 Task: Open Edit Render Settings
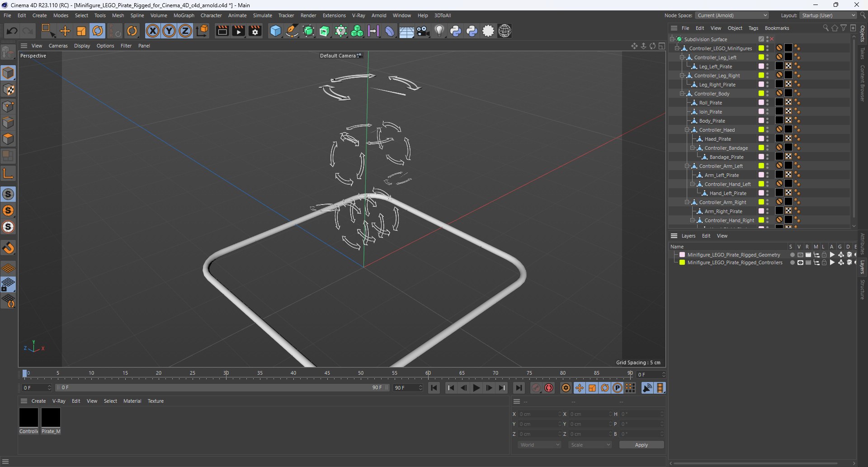(255, 31)
